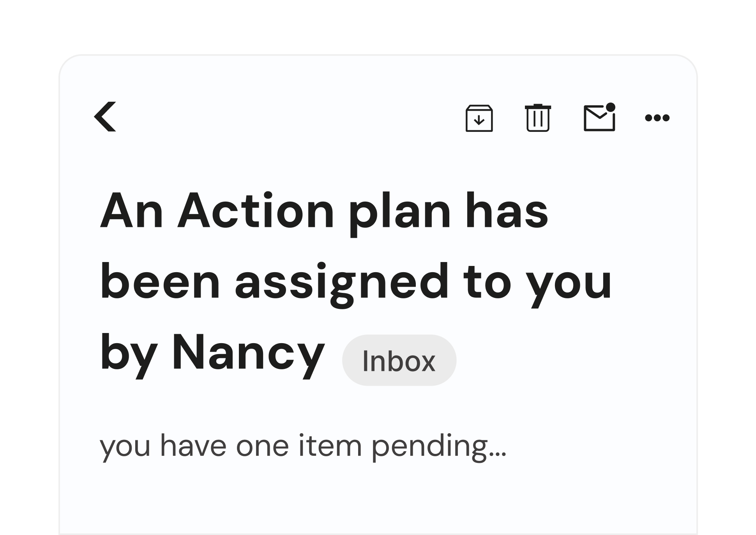Go back using the left arrow
The width and height of the screenshot is (756, 535).
(x=105, y=117)
